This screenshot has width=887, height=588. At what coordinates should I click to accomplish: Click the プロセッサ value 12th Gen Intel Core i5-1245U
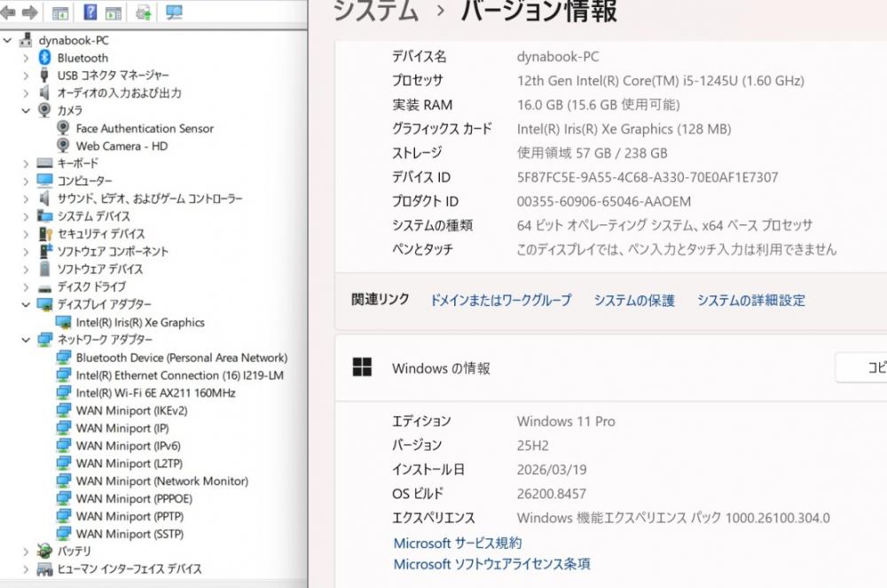click(x=661, y=81)
